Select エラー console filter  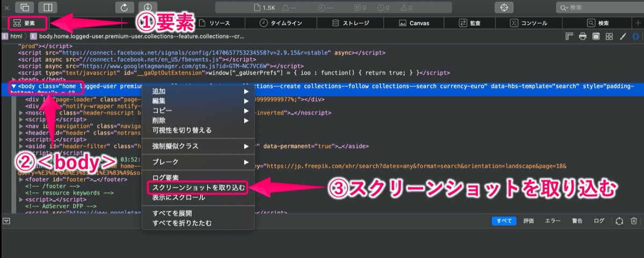pyautogui.click(x=553, y=221)
